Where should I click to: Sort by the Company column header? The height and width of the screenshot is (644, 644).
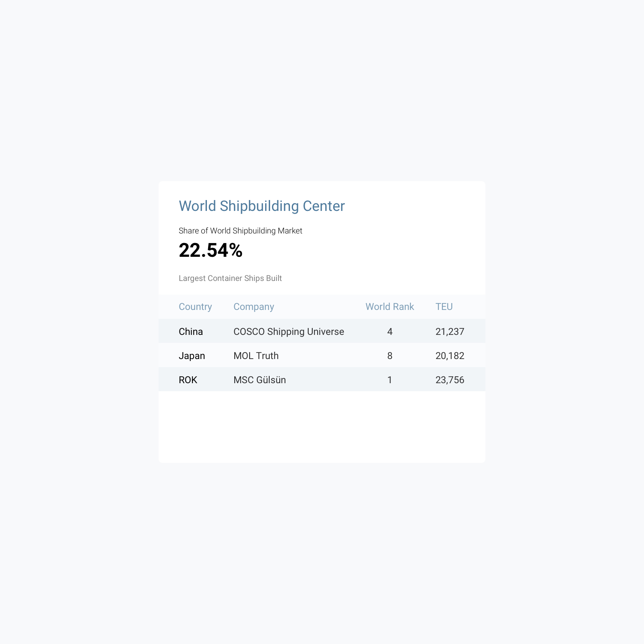[x=254, y=307]
